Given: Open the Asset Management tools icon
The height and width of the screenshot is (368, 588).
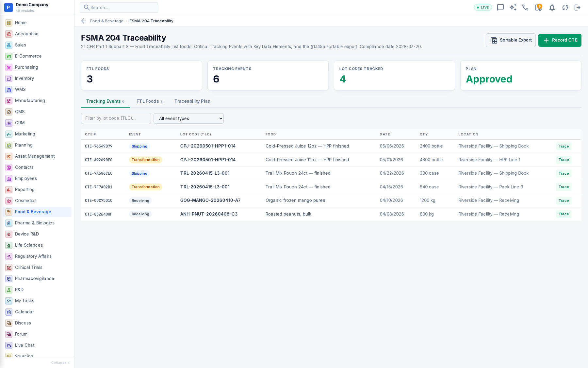Looking at the screenshot, I should 9,156.
